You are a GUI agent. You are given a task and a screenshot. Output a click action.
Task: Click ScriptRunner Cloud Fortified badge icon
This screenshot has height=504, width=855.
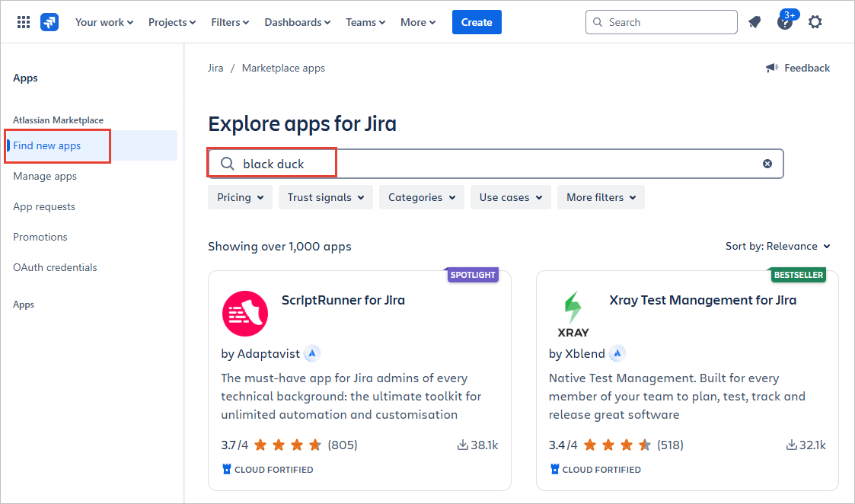tap(227, 469)
